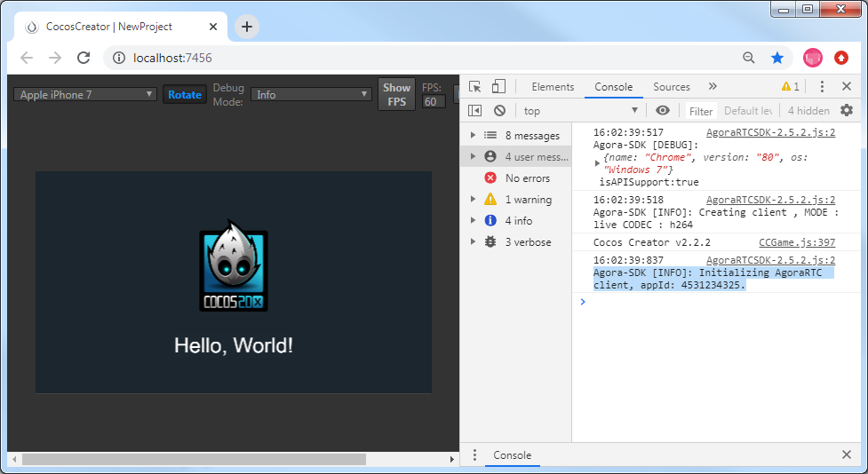Open the drawer three-dot menu

click(x=474, y=454)
